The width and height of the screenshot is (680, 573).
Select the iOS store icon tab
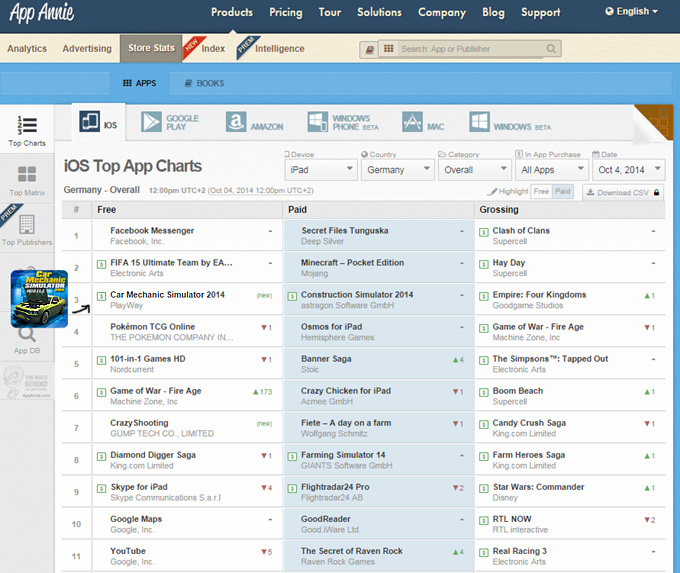[x=90, y=121]
